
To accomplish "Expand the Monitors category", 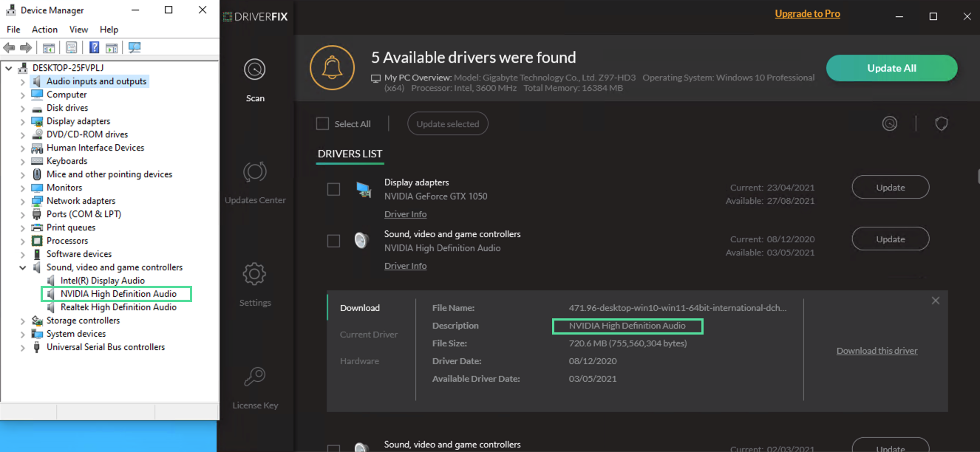I will point(23,188).
